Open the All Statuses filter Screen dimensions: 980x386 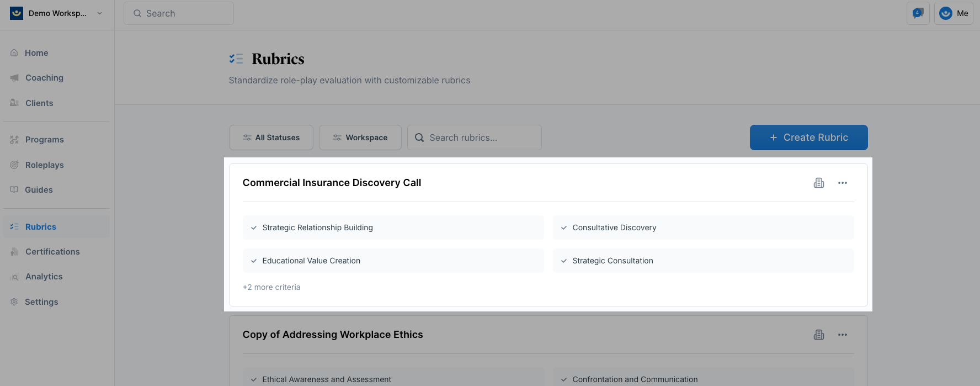[x=271, y=138]
